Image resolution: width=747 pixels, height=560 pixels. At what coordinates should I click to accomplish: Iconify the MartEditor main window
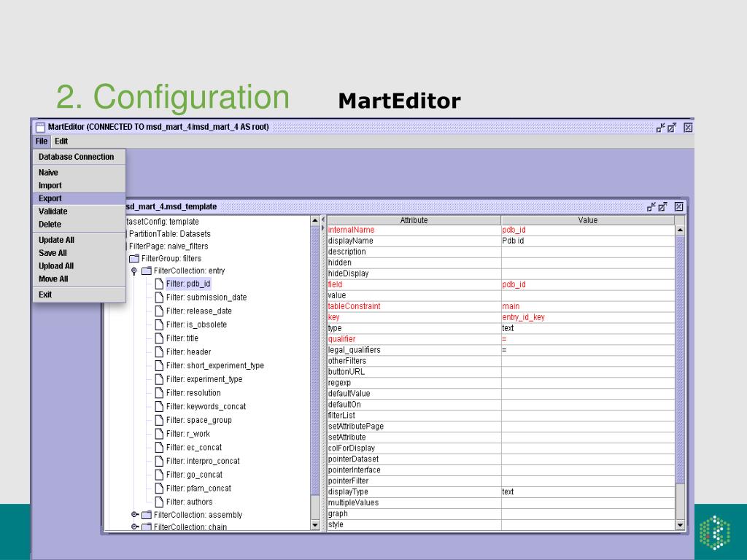coord(660,128)
